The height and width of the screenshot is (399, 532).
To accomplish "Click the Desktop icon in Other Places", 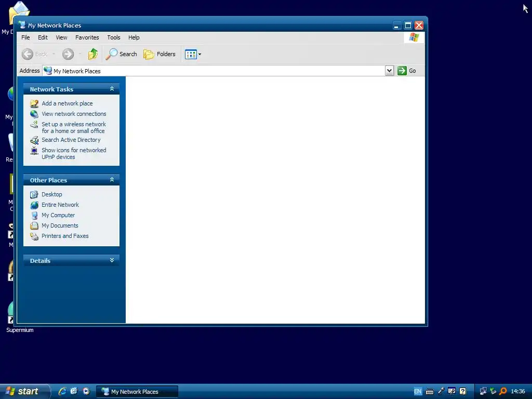I will (34, 194).
